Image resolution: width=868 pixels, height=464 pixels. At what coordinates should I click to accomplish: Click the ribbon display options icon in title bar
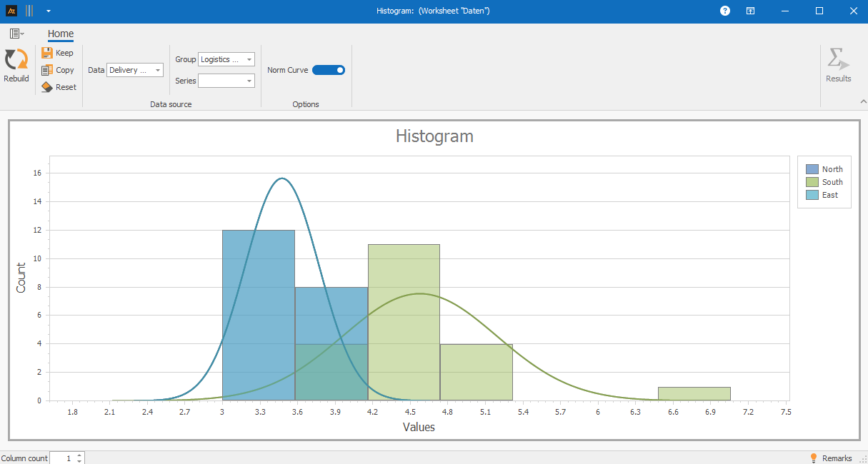point(751,11)
